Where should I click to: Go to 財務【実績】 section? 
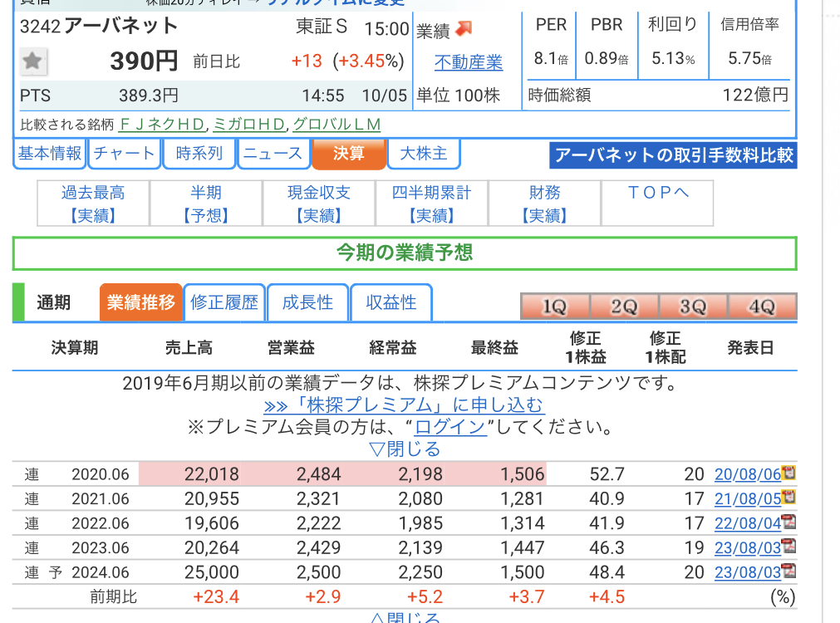pos(545,204)
